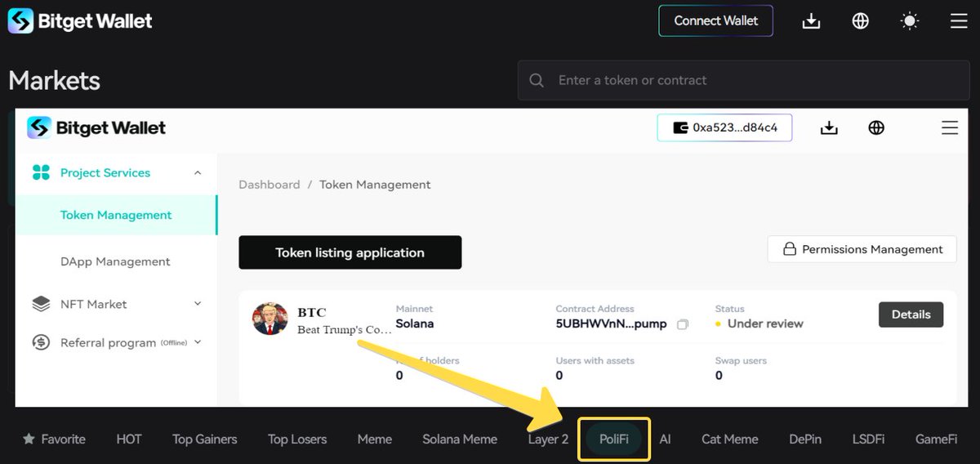980x464 pixels.
Task: Click NFT Market layers icon
Action: [41, 304]
